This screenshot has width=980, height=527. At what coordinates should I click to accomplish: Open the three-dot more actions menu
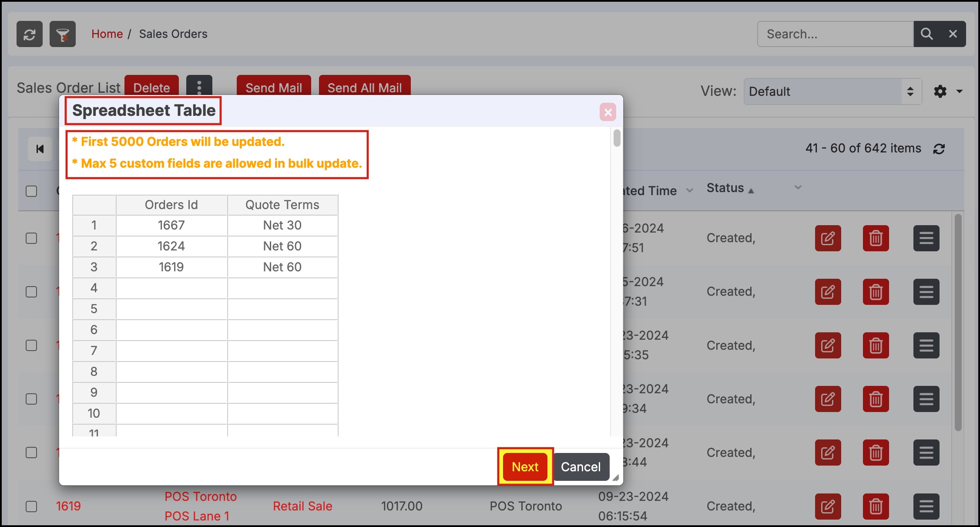[x=199, y=87]
